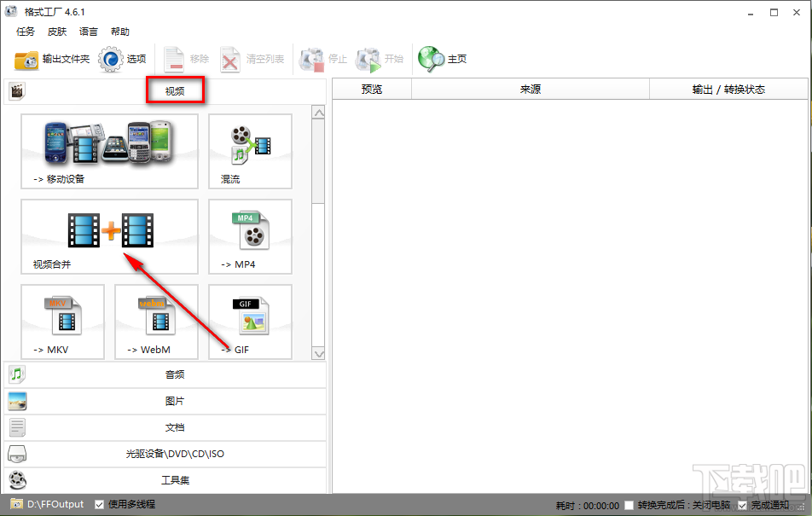Image resolution: width=812 pixels, height=516 pixels.
Task: Click the 输出文件夹 button label
Action: 66,59
